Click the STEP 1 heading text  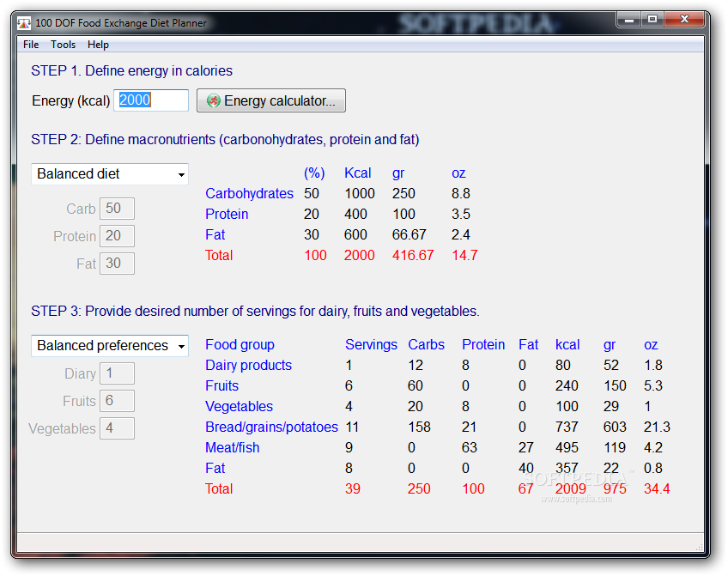tap(131, 71)
